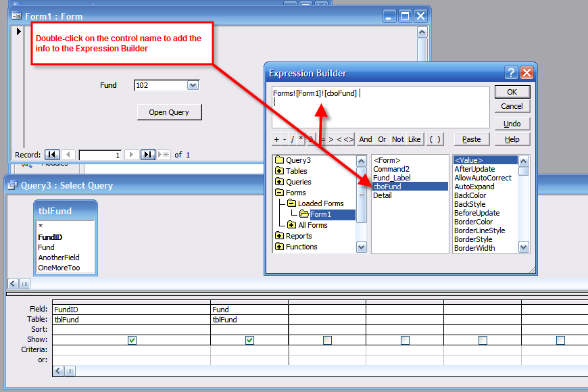Insert the plus operator in the expression
The image size is (588, 392).
click(x=276, y=139)
